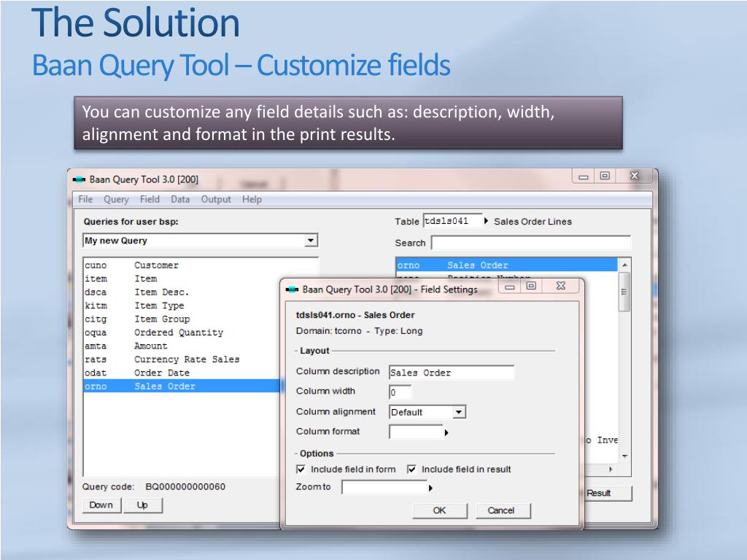
Task: Click the Column description input field
Action: pos(452,373)
